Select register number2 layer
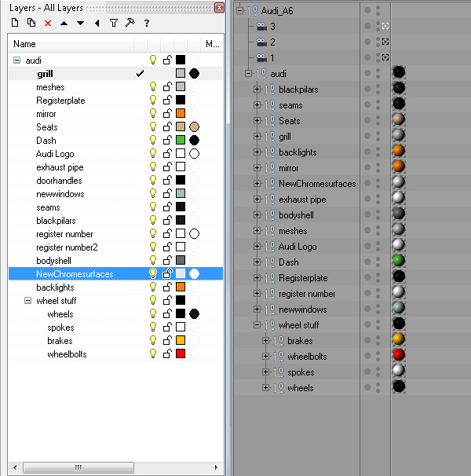The height and width of the screenshot is (476, 471). 67,247
